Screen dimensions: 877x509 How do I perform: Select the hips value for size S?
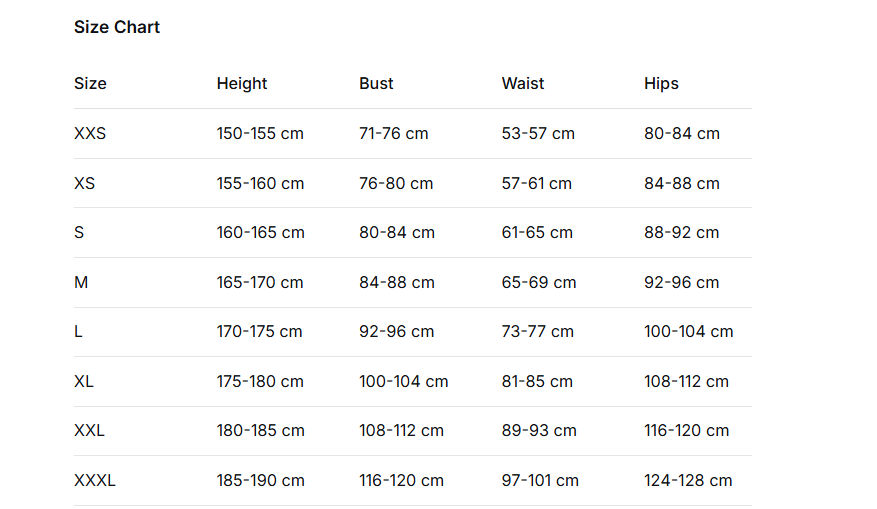pyautogui.click(x=681, y=233)
